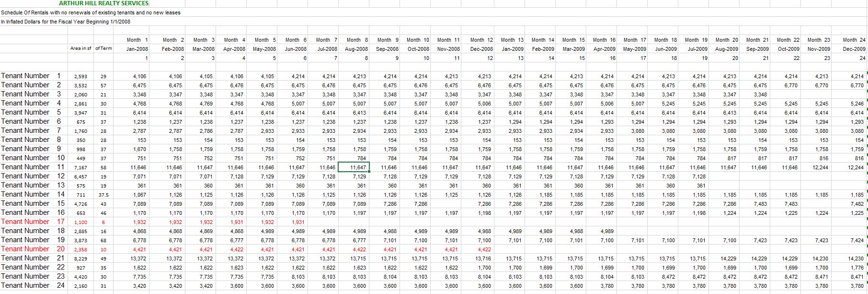Screen dimensions: 868x294
Task: Click Tenant Number 3 Sep-2009 value 3,348
Action: 760,94
